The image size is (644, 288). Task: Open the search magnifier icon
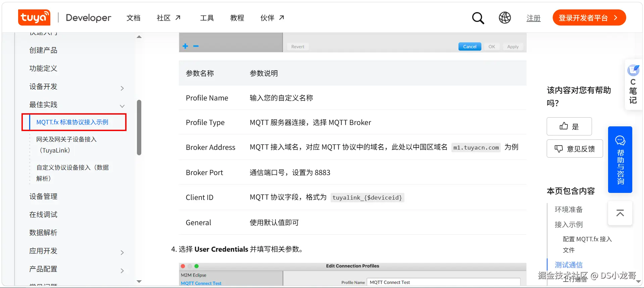[478, 18]
